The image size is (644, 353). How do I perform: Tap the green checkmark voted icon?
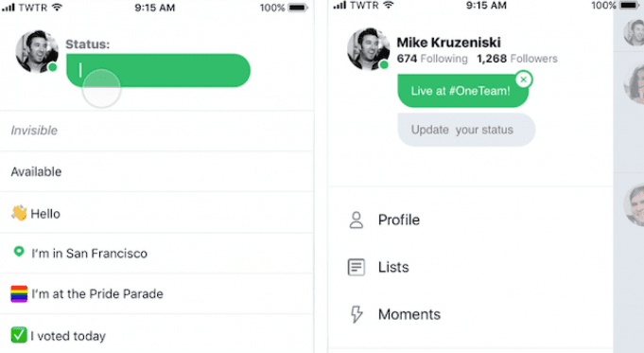pyautogui.click(x=19, y=335)
